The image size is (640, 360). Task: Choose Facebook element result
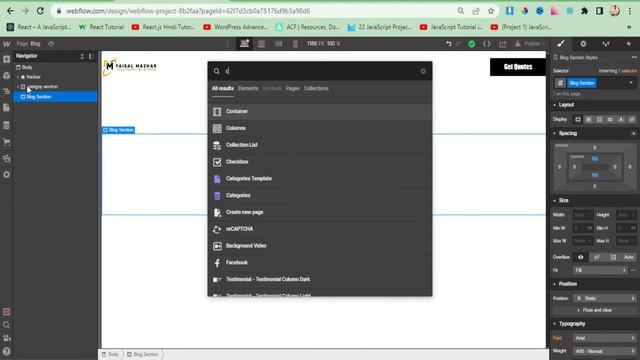320,262
